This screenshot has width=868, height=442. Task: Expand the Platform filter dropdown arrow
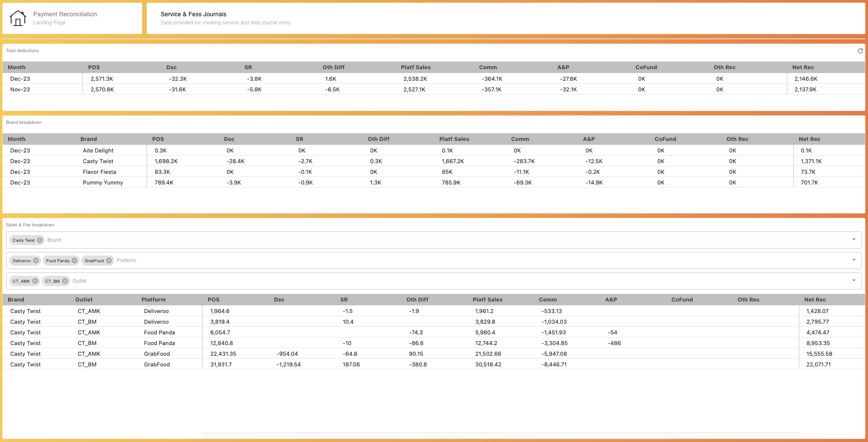(x=853, y=260)
